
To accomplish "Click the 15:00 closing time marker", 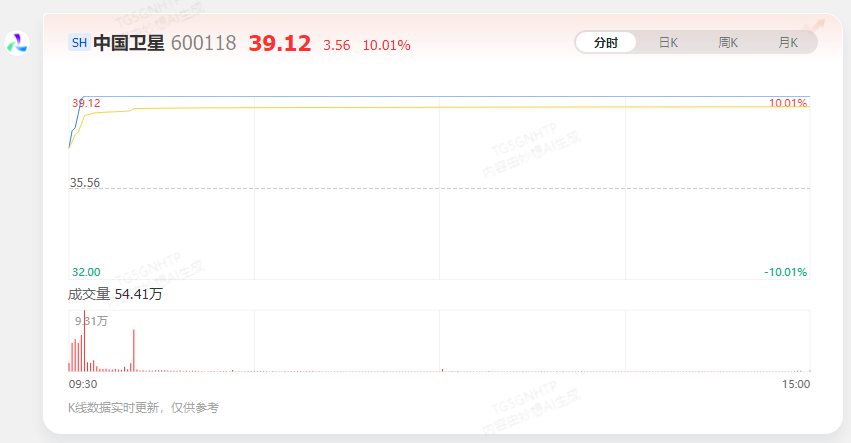I will point(796,384).
